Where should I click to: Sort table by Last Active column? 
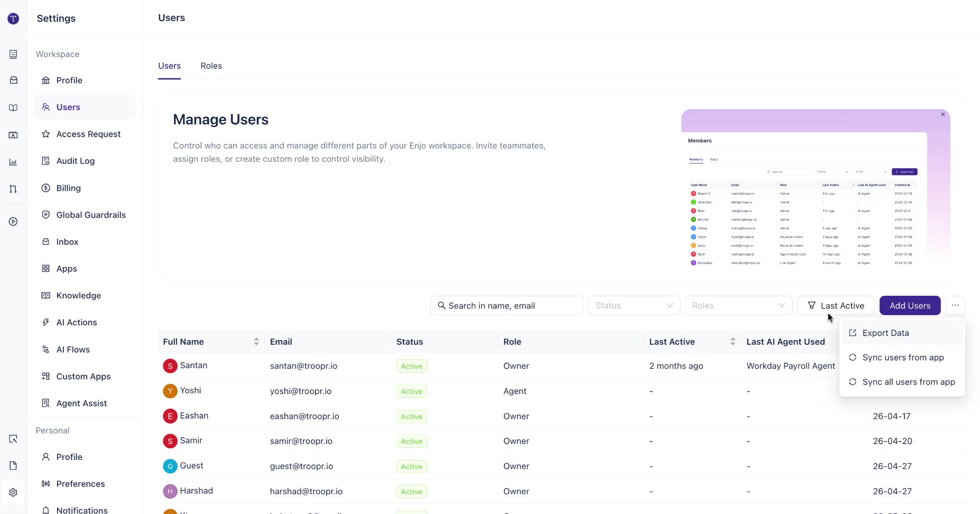[x=732, y=342]
